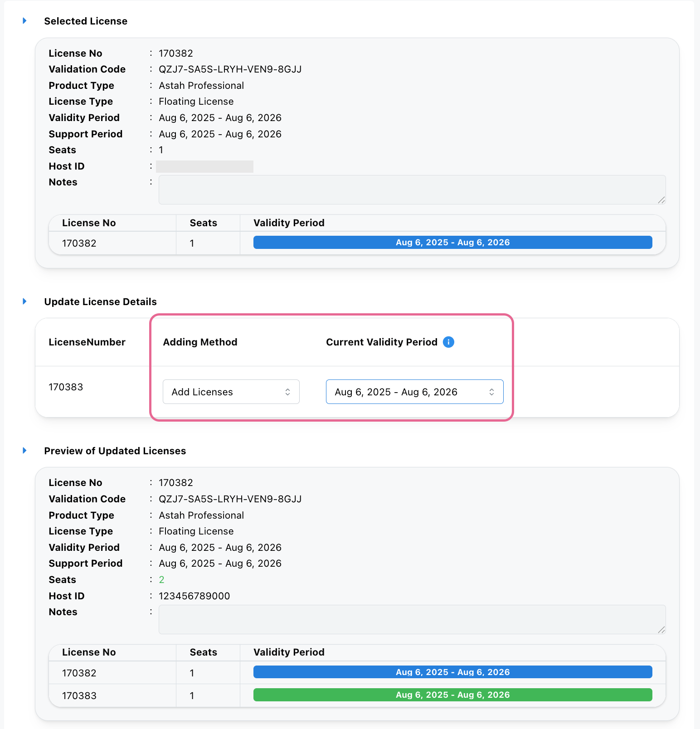The width and height of the screenshot is (700, 729).
Task: Click Floating License in the preview section
Action: point(196,531)
